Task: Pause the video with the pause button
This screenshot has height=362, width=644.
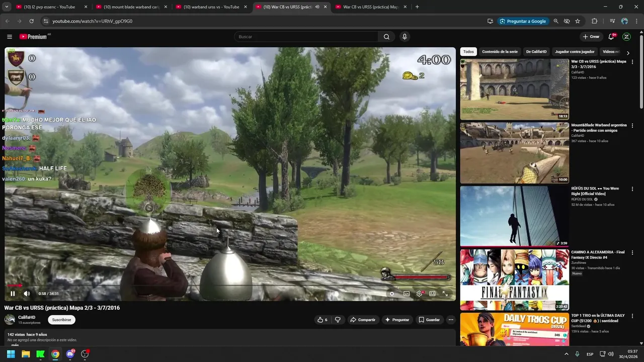Action: click(13, 294)
